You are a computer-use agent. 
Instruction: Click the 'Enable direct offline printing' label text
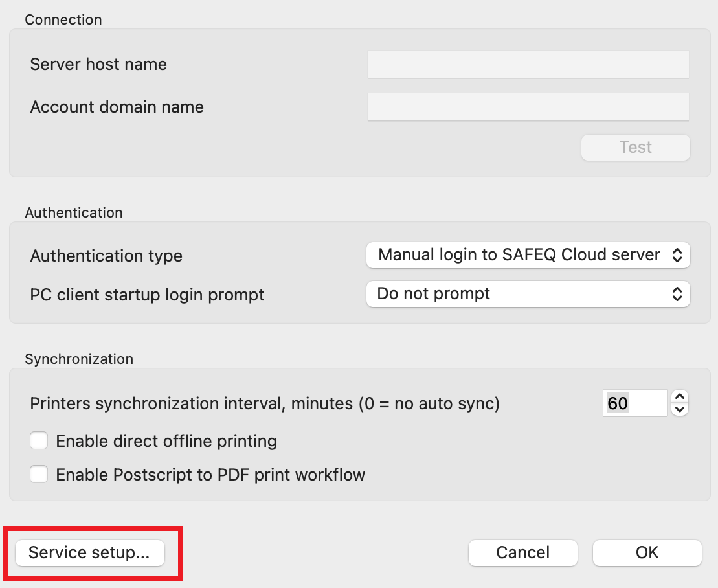166,441
